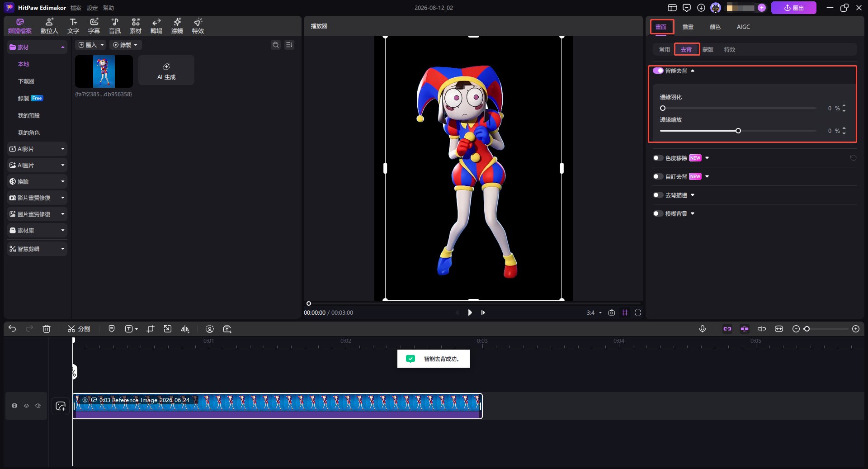Open the 字幕 toolbar tab
The image size is (868, 469).
point(94,26)
